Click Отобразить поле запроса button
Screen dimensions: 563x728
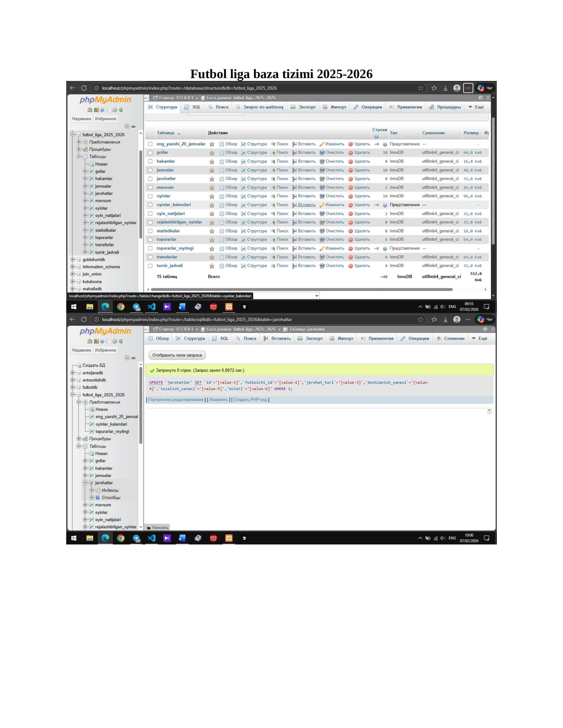(x=177, y=355)
